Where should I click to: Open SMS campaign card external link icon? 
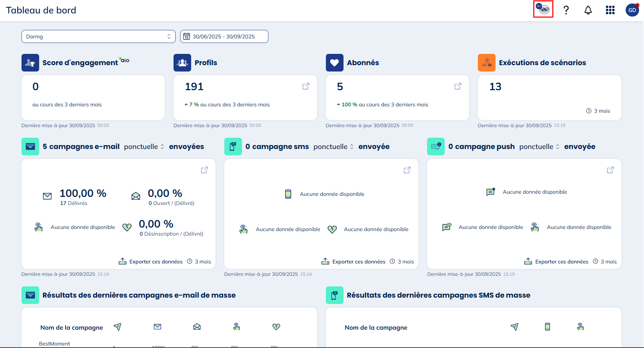click(x=407, y=170)
